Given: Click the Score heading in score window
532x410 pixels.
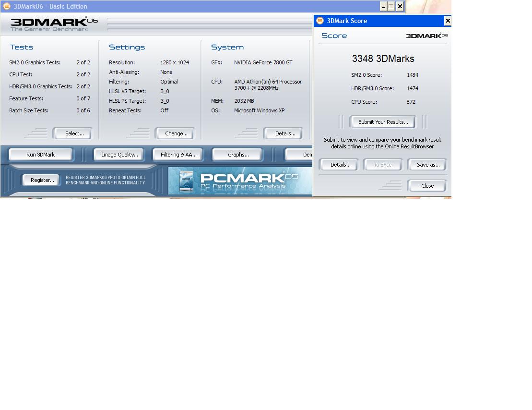Looking at the screenshot, I should pyautogui.click(x=334, y=36).
